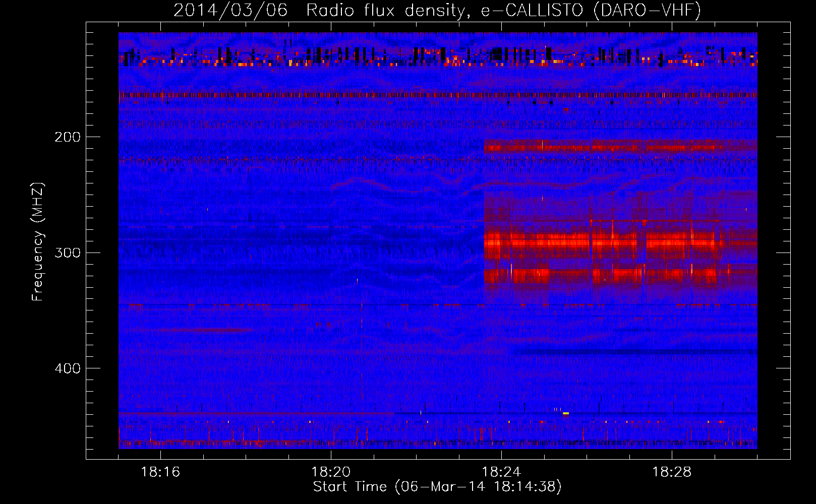Click the plot title 'Radio flux density, e-CALLISTO (DARO-VHF)'

(x=503, y=10)
